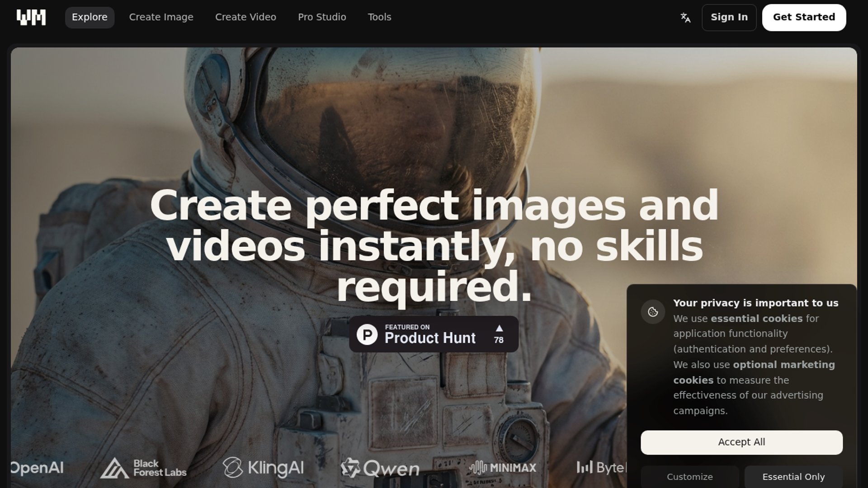Click the MiniMax logo
Screen dimensions: 868x488
point(503,468)
